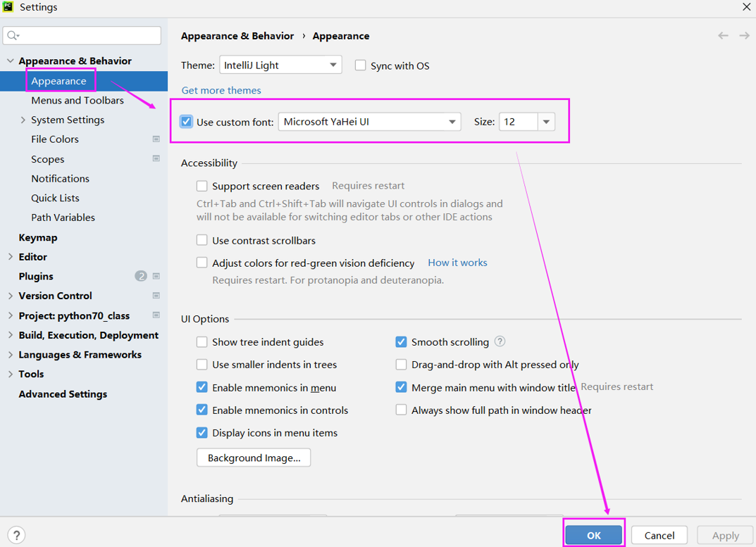
Task: Click the project-level icon beside Scopes
Action: [156, 159]
